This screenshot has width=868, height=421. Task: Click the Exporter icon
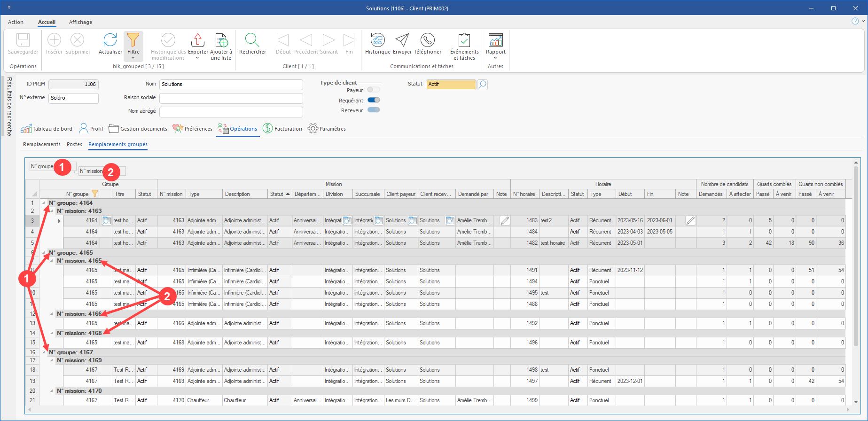coord(198,41)
